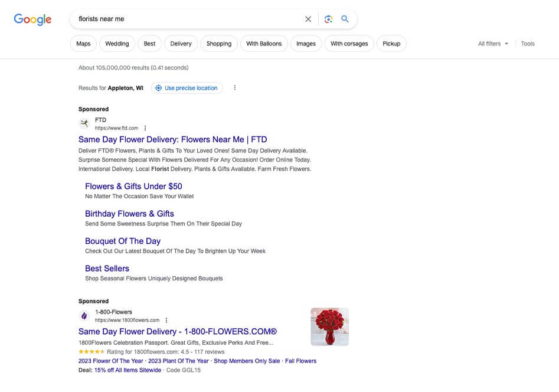Click the FTD favicon icon

point(84,123)
